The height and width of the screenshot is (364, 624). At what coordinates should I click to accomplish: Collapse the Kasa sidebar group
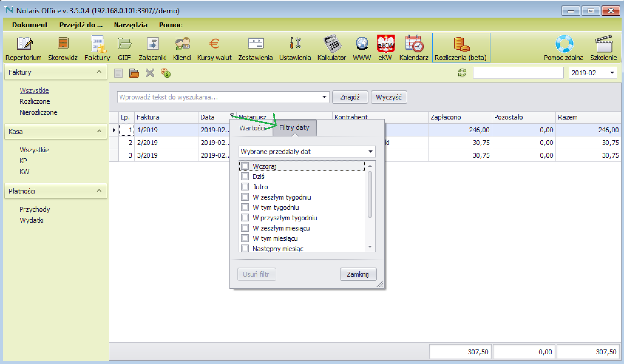(99, 132)
